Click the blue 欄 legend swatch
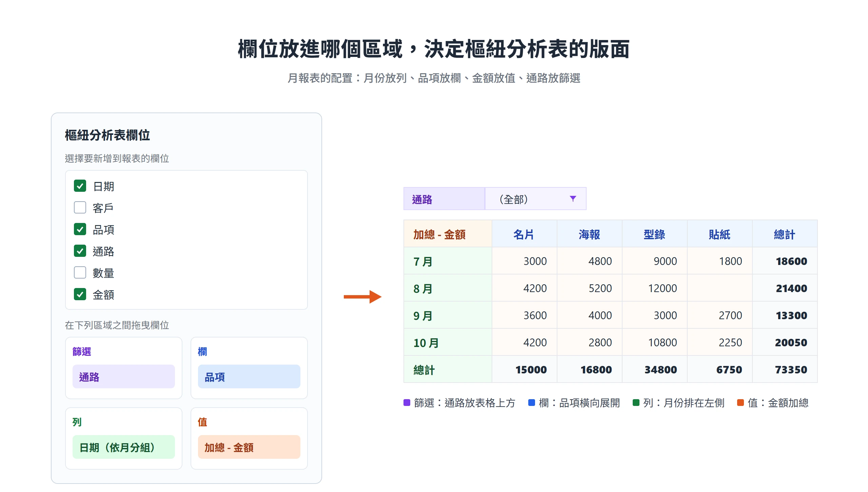Image resolution: width=868 pixels, height=492 pixels. (532, 403)
